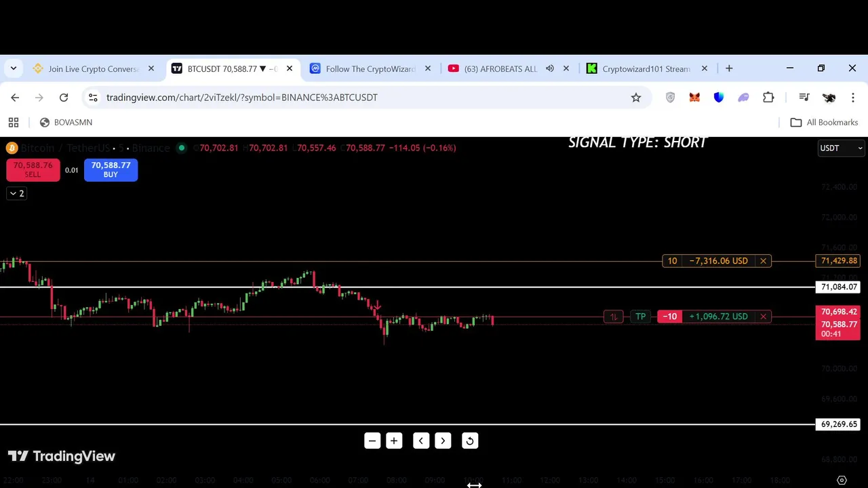Click the 71,084.07 price label
Viewport: 868px width, 488px height.
coord(839,287)
